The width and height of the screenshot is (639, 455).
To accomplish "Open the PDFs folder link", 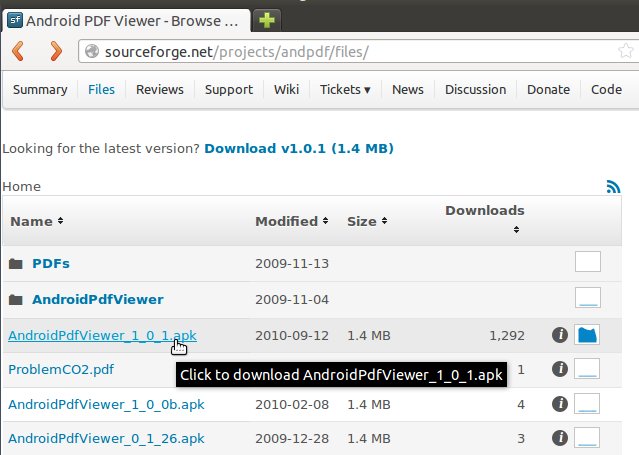I will (51, 264).
